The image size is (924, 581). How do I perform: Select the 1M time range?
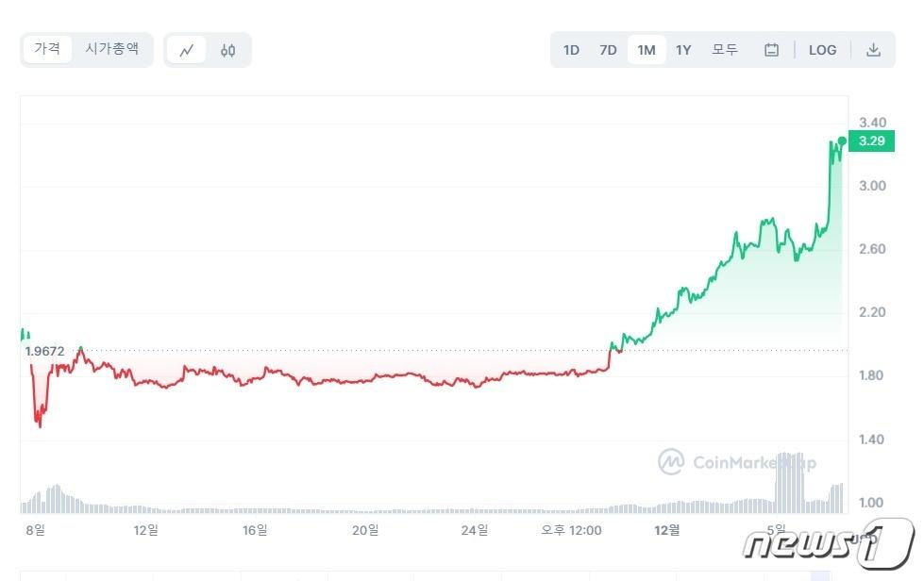pyautogui.click(x=646, y=50)
